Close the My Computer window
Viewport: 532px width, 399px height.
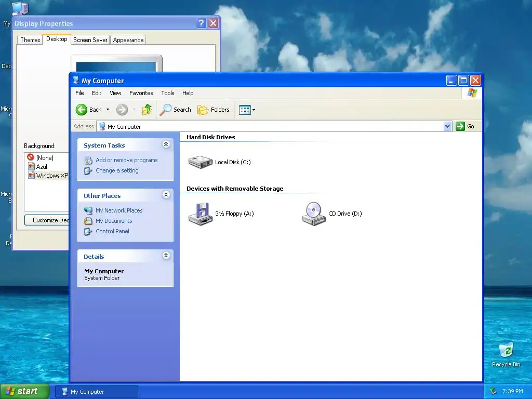coord(476,81)
